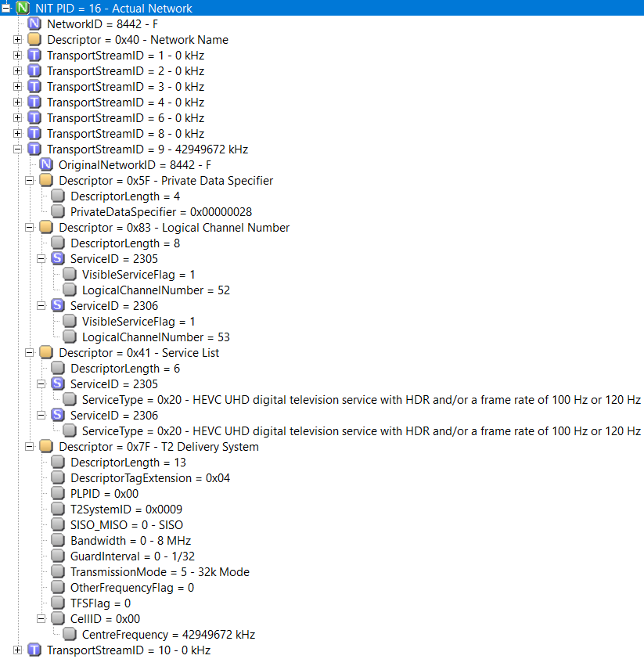Select LogicalChannelNumber = 53 item
The image size is (644, 659).
tap(156, 337)
